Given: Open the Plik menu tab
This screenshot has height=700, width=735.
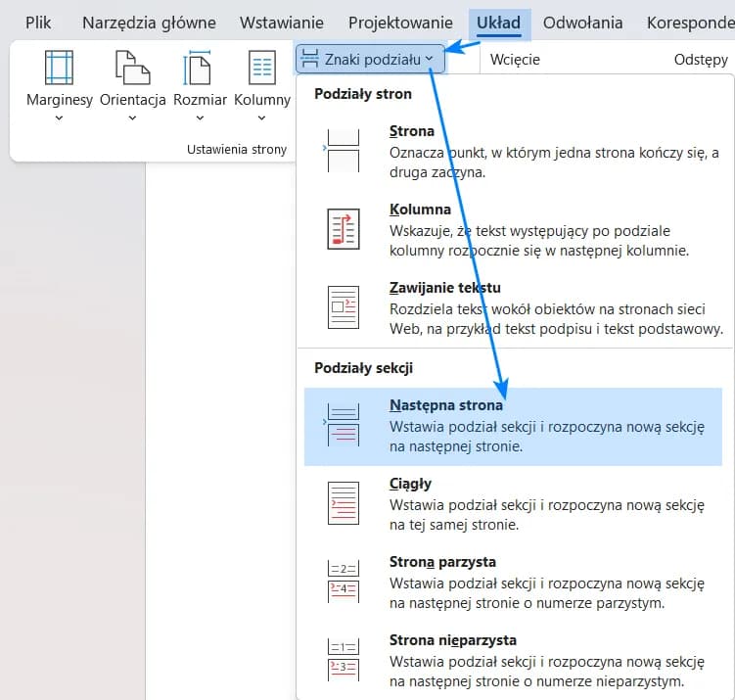Looking at the screenshot, I should pos(39,23).
